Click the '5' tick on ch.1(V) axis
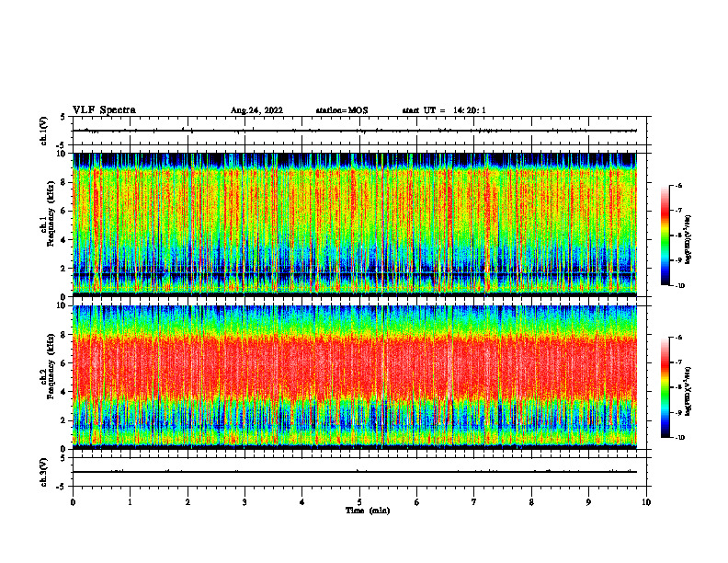728x563 pixels. 64,117
